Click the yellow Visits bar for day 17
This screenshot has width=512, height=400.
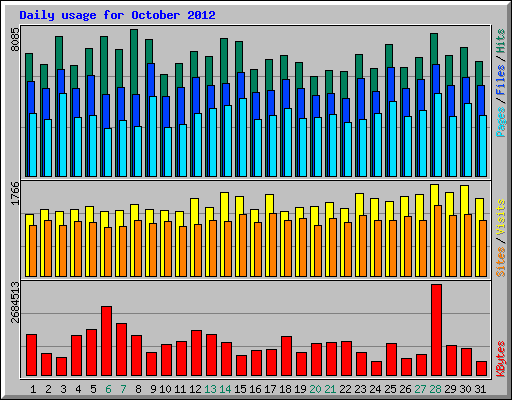tap(269, 204)
